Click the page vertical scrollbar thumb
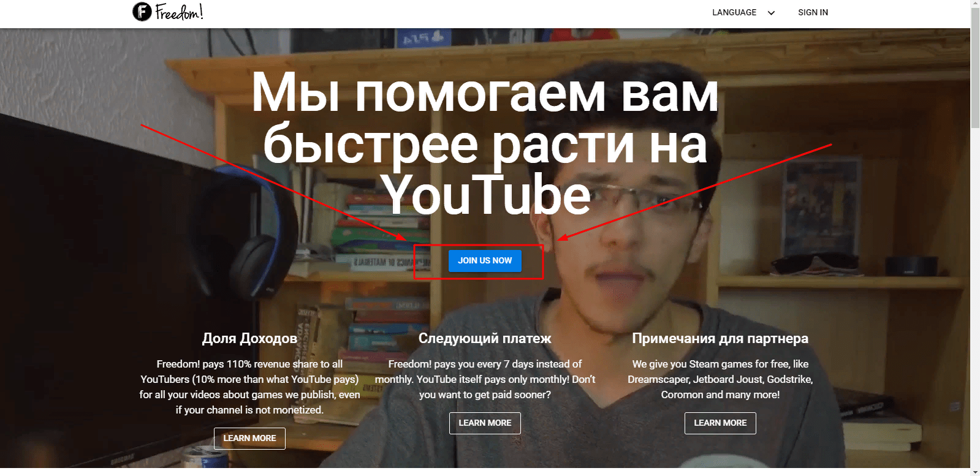 975,67
